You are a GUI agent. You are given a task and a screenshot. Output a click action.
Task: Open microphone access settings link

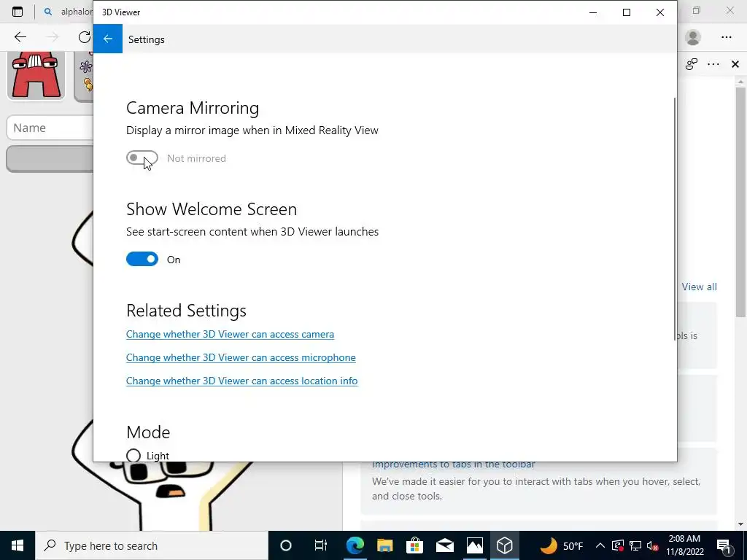pos(241,357)
